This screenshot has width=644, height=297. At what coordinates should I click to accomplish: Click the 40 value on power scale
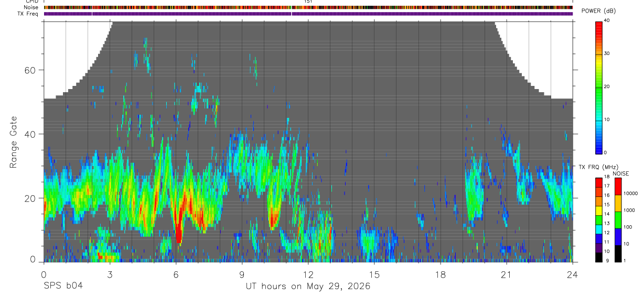click(x=607, y=20)
